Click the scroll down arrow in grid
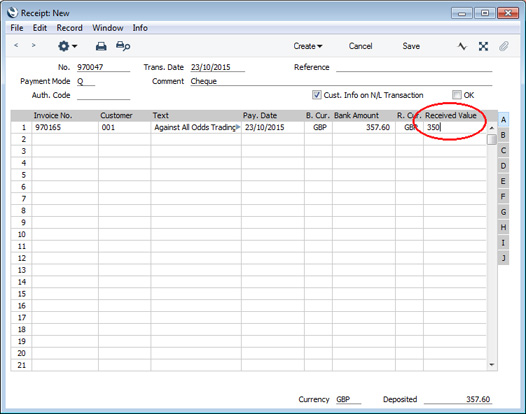 click(x=492, y=365)
